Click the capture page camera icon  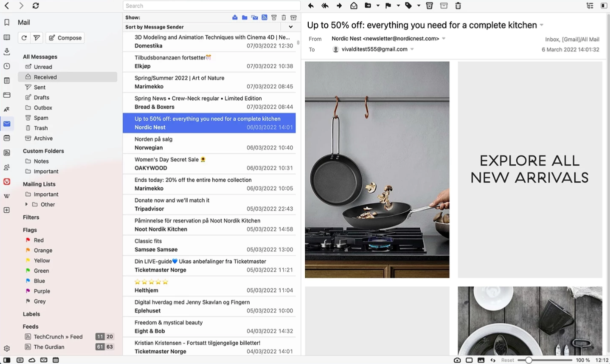[x=457, y=360]
